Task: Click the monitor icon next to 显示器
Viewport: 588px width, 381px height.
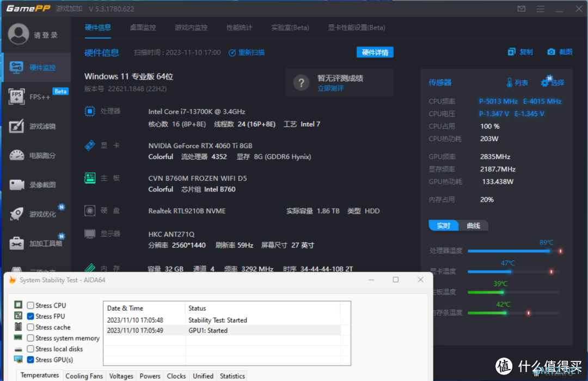Action: (x=90, y=234)
